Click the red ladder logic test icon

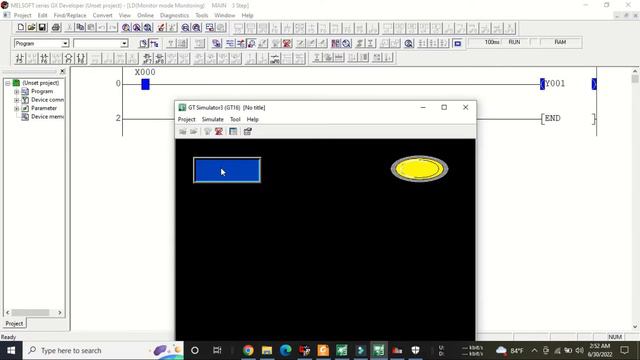pos(287,43)
